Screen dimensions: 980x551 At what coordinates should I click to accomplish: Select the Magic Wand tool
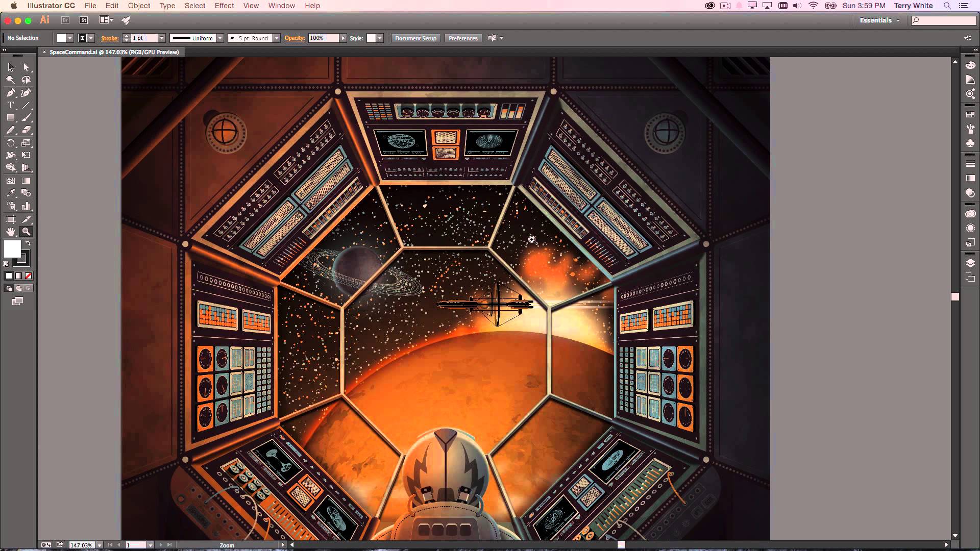(x=10, y=80)
